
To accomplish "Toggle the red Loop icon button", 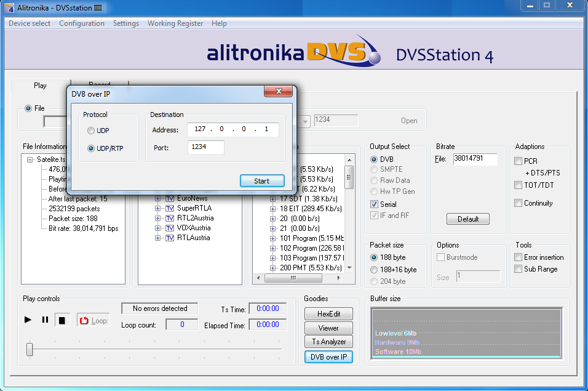I will [84, 320].
